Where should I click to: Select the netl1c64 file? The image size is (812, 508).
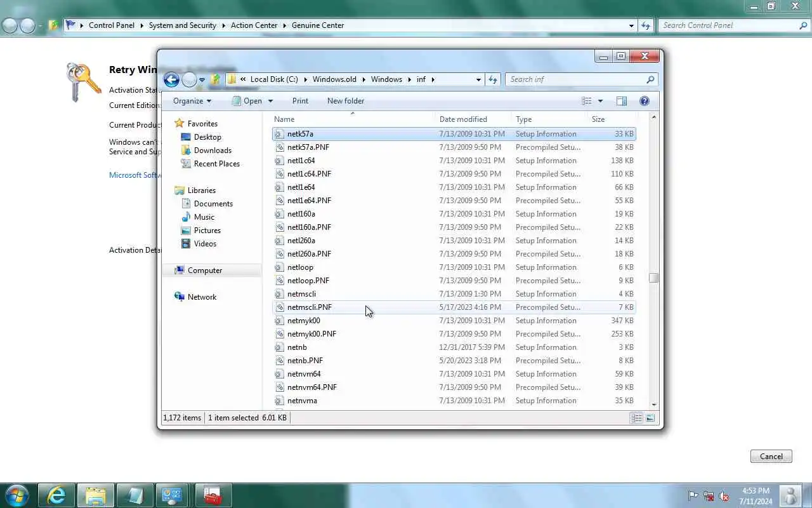coord(454,161)
